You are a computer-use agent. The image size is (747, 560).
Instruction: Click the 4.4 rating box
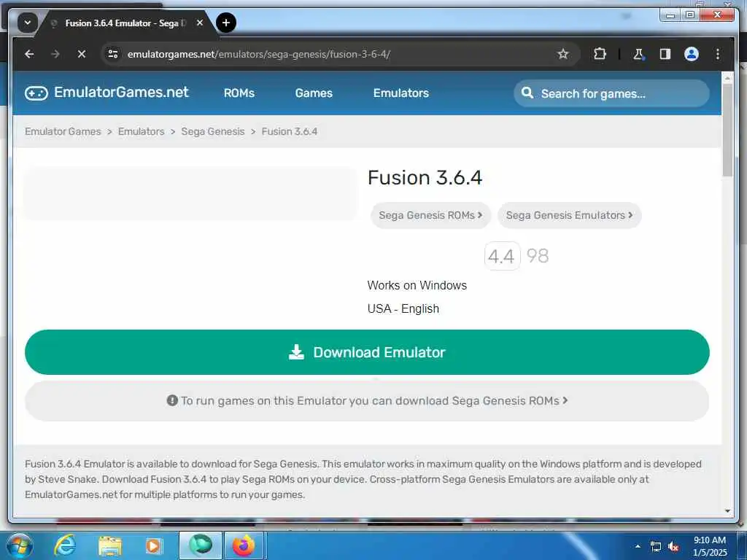point(502,256)
